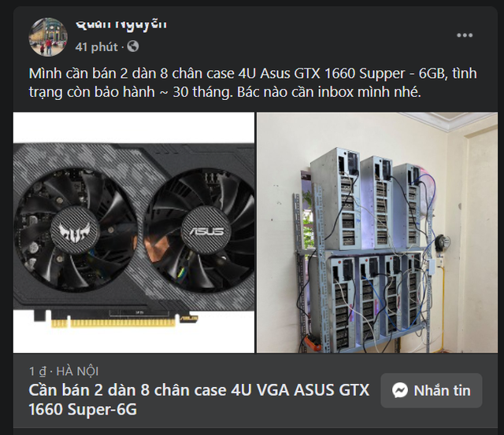504x435 pixels.
Task: Click the Nhắn tin message button
Action: [x=432, y=390]
